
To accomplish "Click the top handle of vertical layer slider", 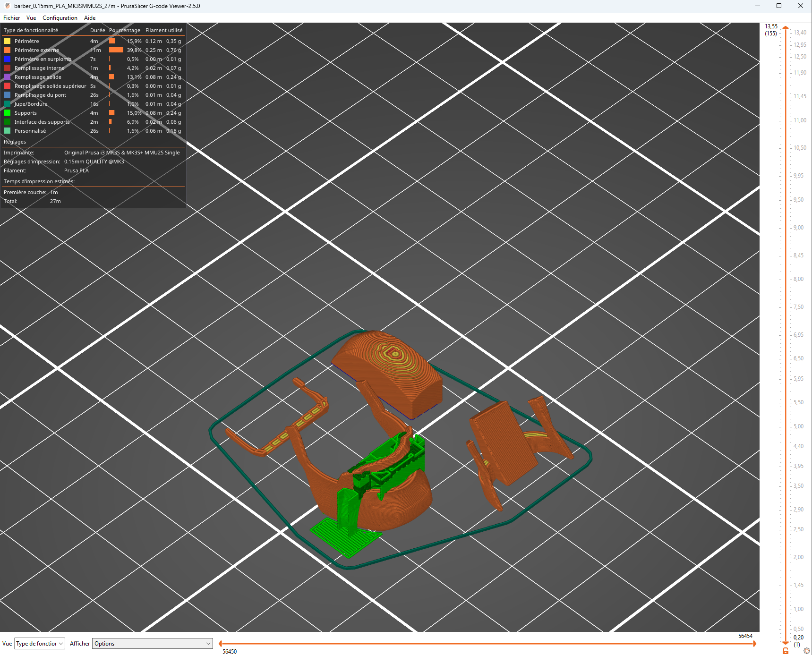I will pyautogui.click(x=785, y=28).
